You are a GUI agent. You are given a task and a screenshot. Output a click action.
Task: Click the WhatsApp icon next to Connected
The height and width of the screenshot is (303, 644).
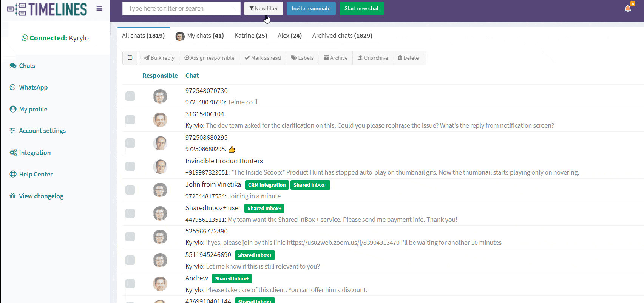tap(25, 38)
